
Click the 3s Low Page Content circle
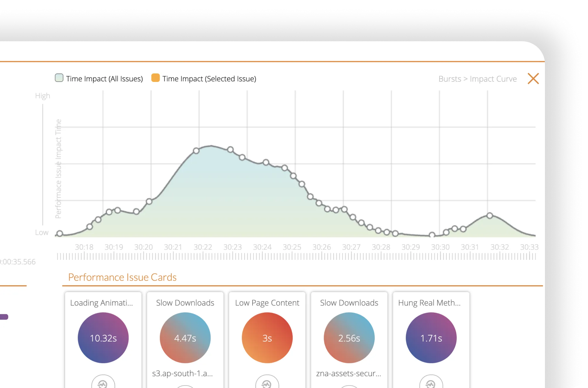point(267,338)
